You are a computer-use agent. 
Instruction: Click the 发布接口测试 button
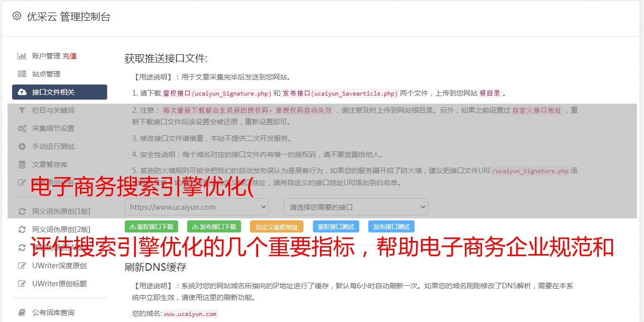point(391,226)
